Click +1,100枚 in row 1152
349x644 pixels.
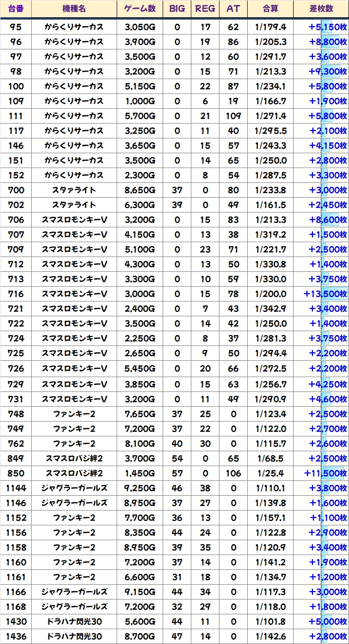click(328, 517)
